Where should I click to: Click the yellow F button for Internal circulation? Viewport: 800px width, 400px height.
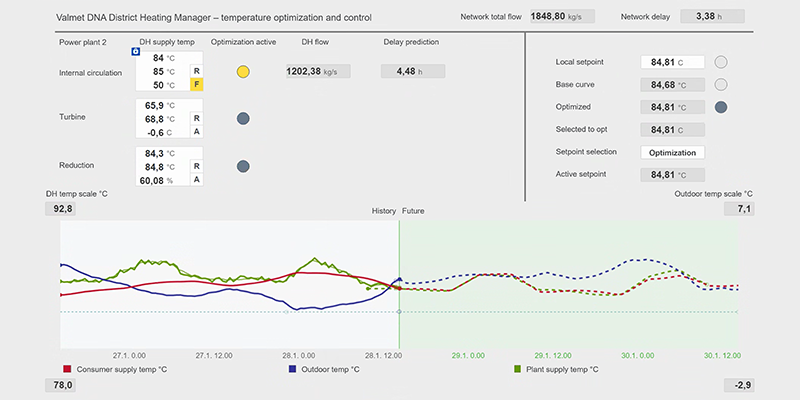coord(197,86)
